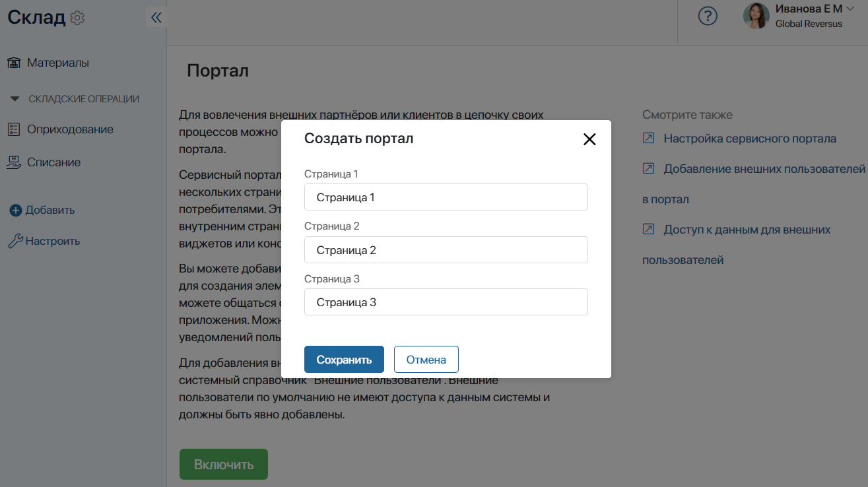Click the green Включить button
The width and height of the screenshot is (868, 487).
click(224, 465)
